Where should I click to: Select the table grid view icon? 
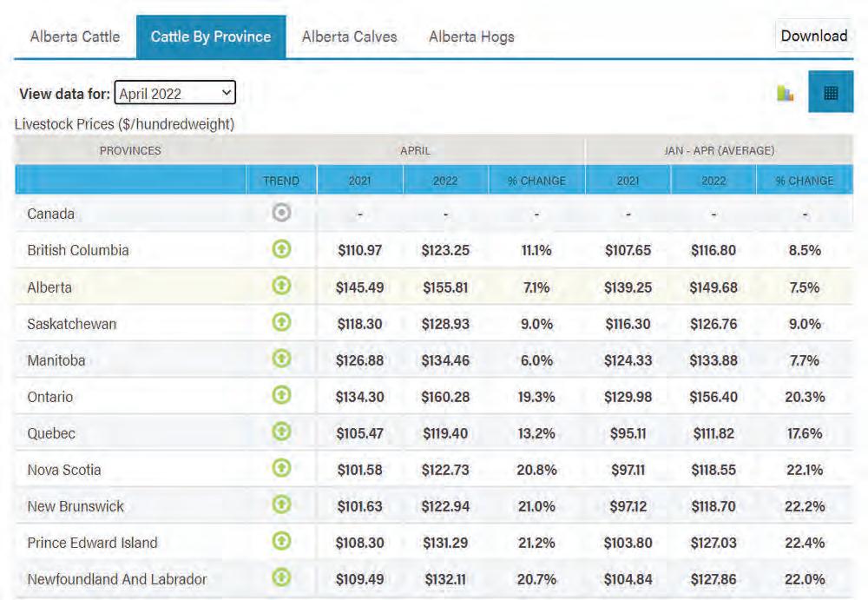(831, 92)
